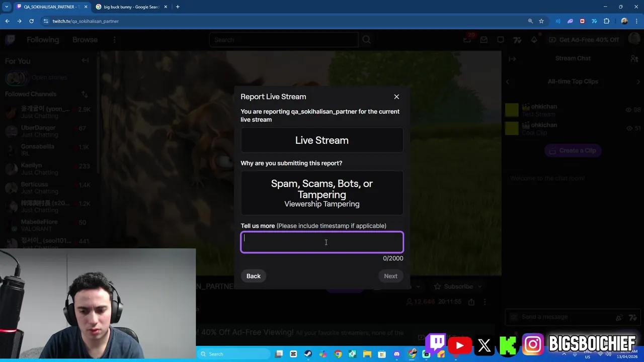Click the Twitch search magnifier button
This screenshot has height=362, width=644.
coord(366,40)
